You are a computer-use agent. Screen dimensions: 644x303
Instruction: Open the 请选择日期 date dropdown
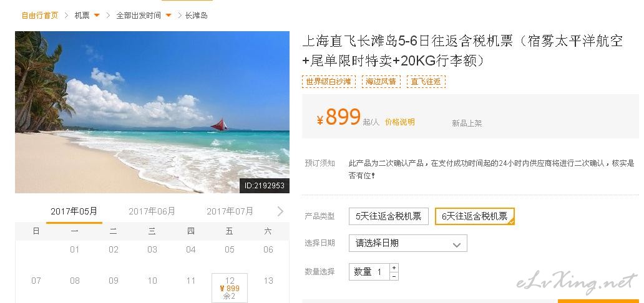coord(408,243)
